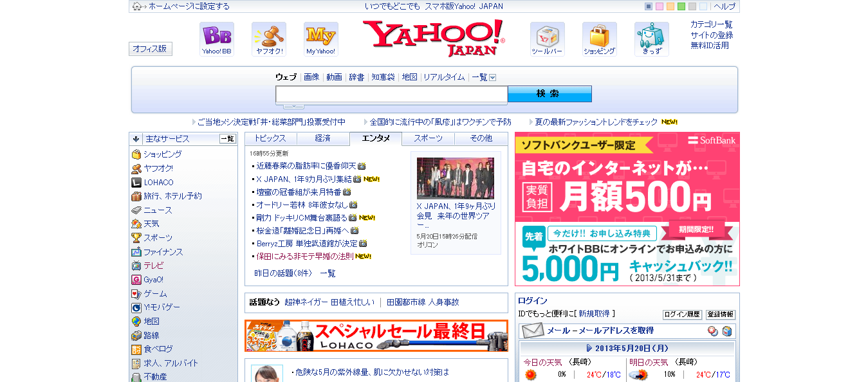The image size is (868, 382).
Task: Click the sidebar LOHACO icon
Action: (136, 183)
